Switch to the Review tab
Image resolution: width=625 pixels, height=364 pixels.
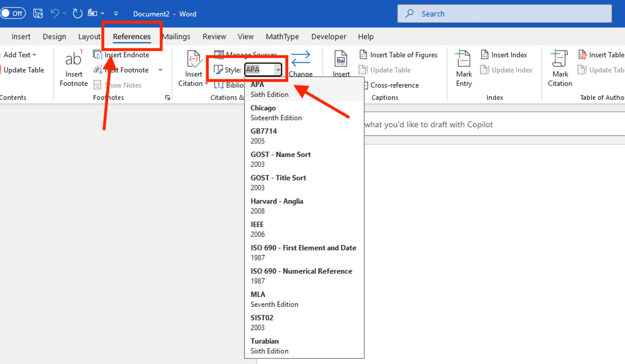(214, 37)
